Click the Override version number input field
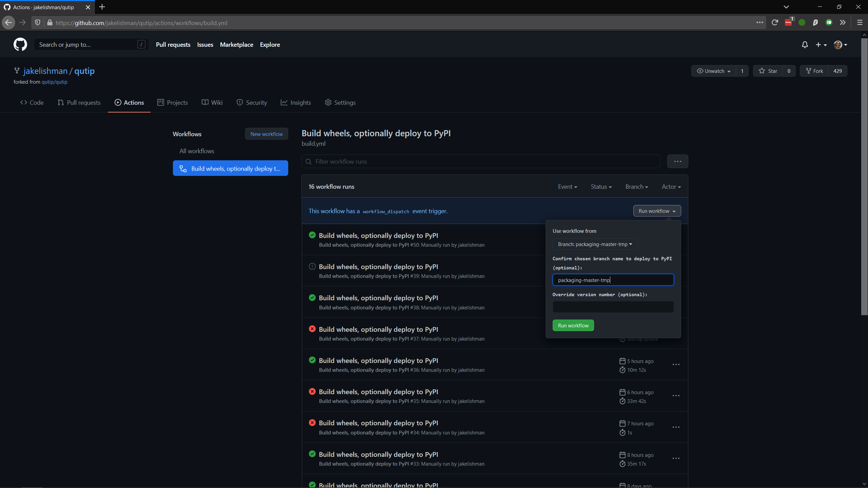Screen dimensions: 868x488 (x=613, y=307)
